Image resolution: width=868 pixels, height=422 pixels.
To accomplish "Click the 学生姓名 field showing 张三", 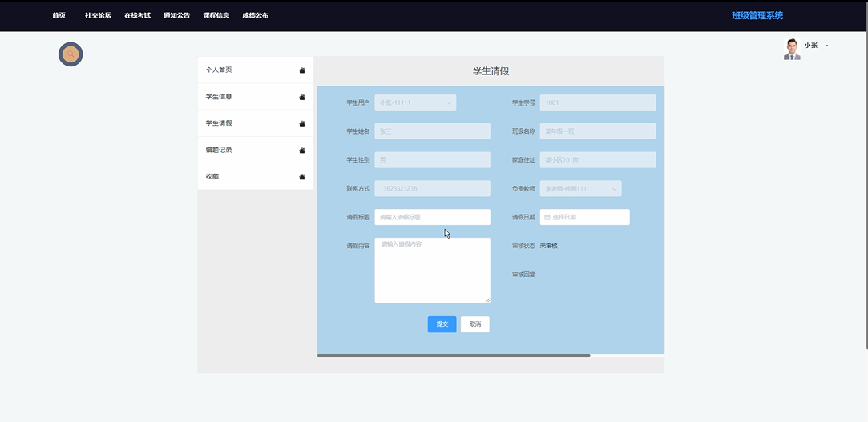I will tap(432, 131).
